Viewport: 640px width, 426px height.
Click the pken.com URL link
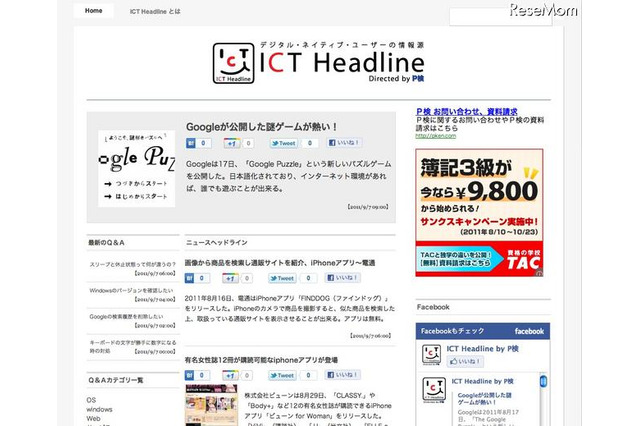(436, 136)
